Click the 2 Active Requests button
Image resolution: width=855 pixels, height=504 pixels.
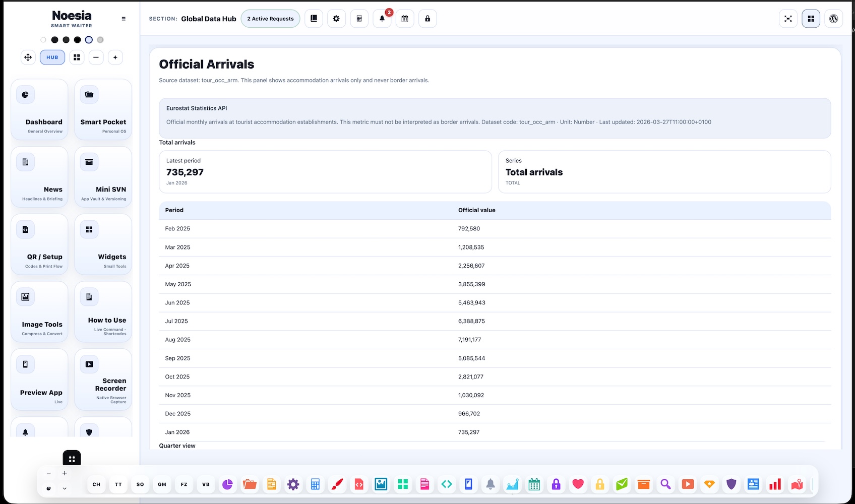270,19
